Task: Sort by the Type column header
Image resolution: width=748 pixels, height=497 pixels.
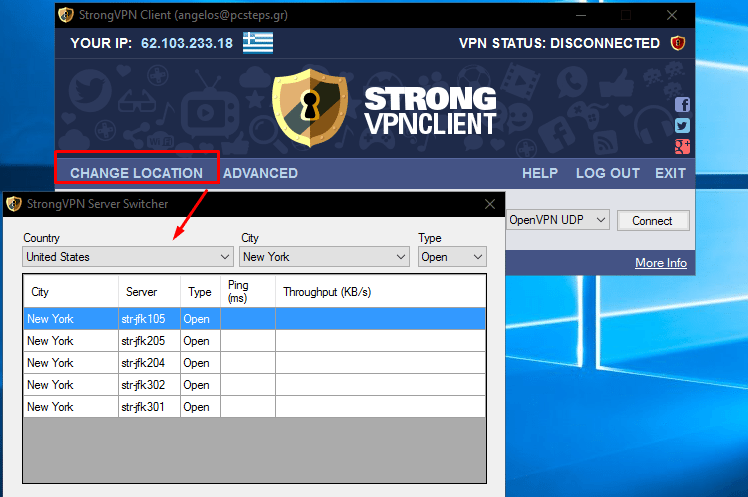Action: click(200, 291)
